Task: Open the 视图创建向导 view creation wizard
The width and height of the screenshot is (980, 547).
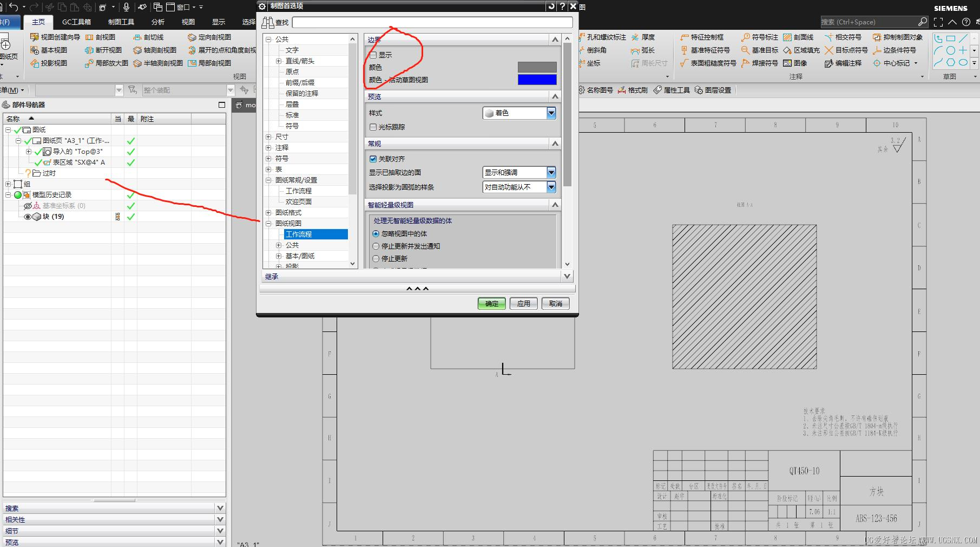Action: point(55,37)
